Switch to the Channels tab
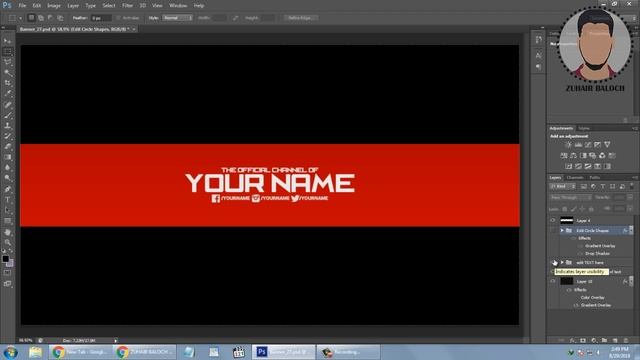 click(575, 178)
